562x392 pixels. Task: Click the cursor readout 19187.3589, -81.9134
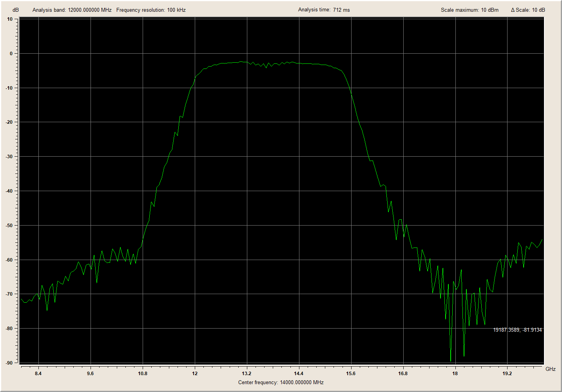[x=517, y=330]
